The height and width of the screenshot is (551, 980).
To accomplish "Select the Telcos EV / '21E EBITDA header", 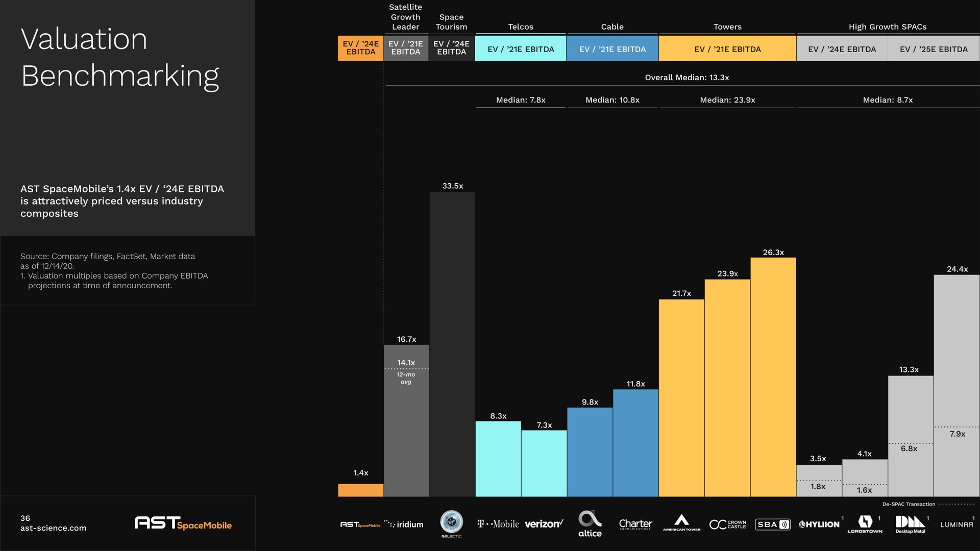I will coord(521,48).
